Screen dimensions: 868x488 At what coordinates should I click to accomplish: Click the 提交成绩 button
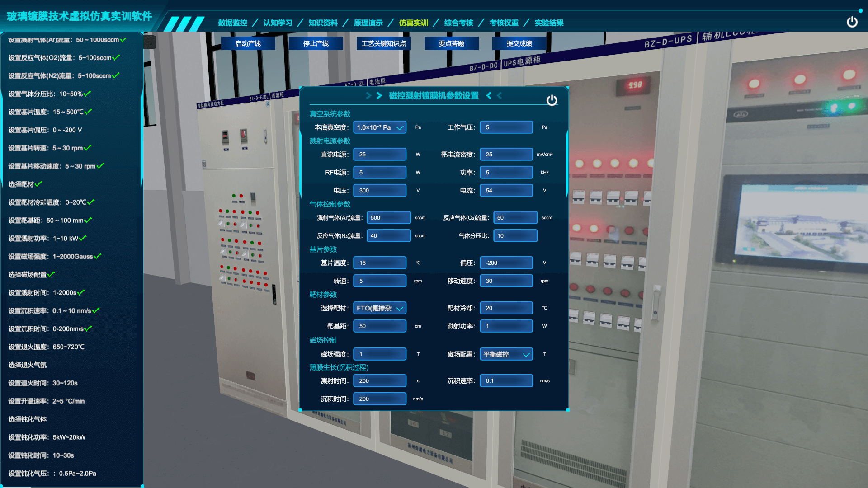click(x=519, y=43)
